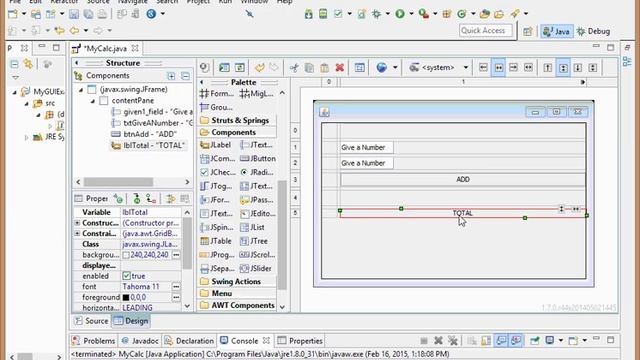Toggle vertical fill alignment button
The height and width of the screenshot is (360, 640).
pyautogui.click(x=593, y=67)
